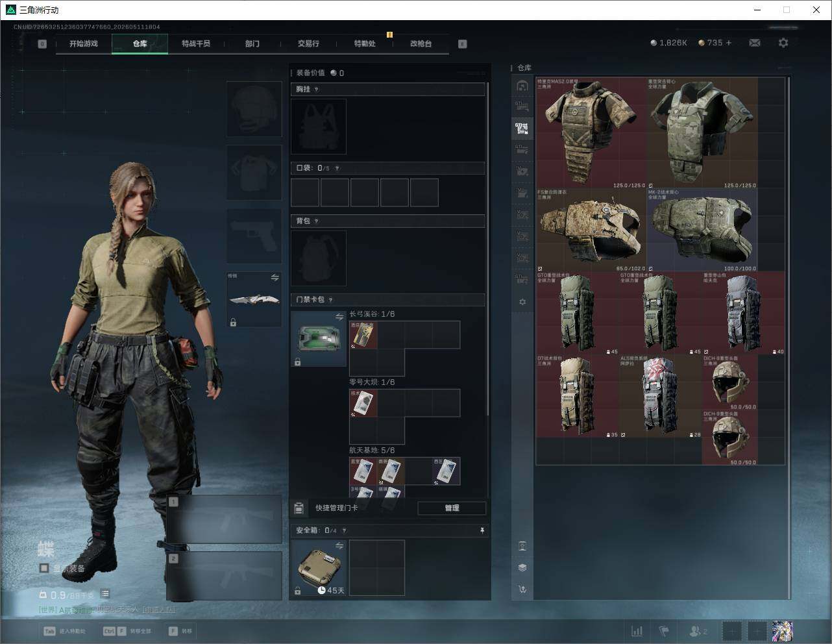Click the player avatar in bottom bar
The image size is (832, 644).
782,631
